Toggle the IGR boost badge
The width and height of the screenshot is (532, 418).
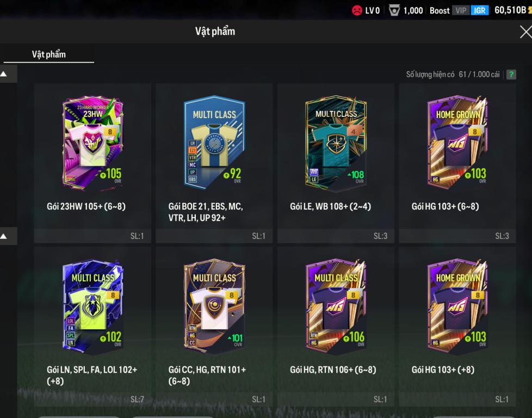pos(479,10)
